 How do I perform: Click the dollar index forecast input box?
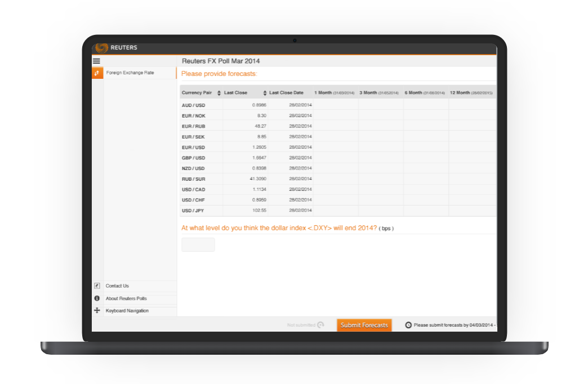[198, 244]
